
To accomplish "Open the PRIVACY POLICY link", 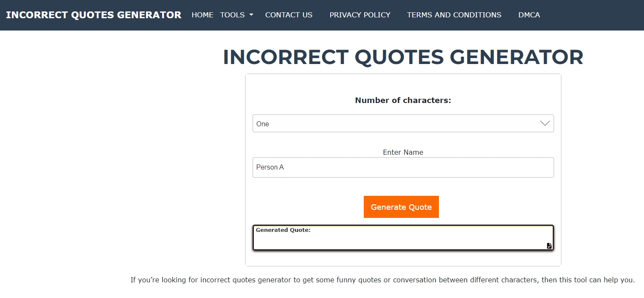I will coord(360,15).
